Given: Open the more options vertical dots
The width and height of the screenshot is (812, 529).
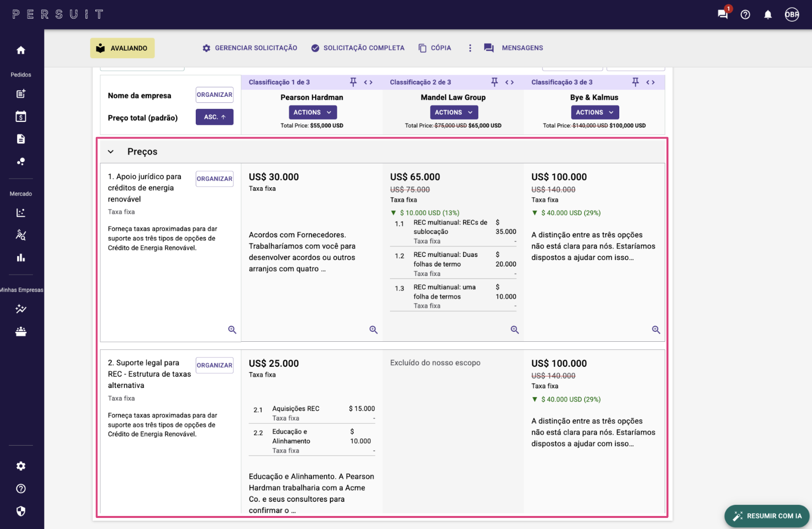Looking at the screenshot, I should click(x=470, y=48).
